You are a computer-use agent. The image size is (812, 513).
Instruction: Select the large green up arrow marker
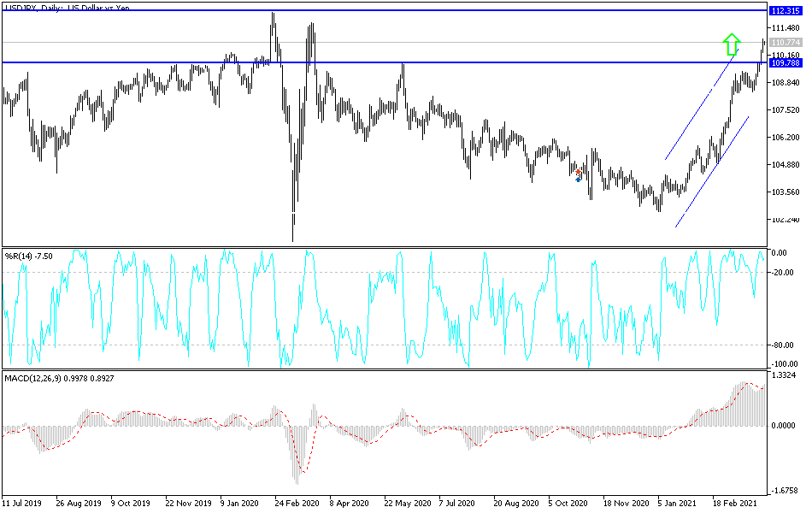click(x=731, y=44)
